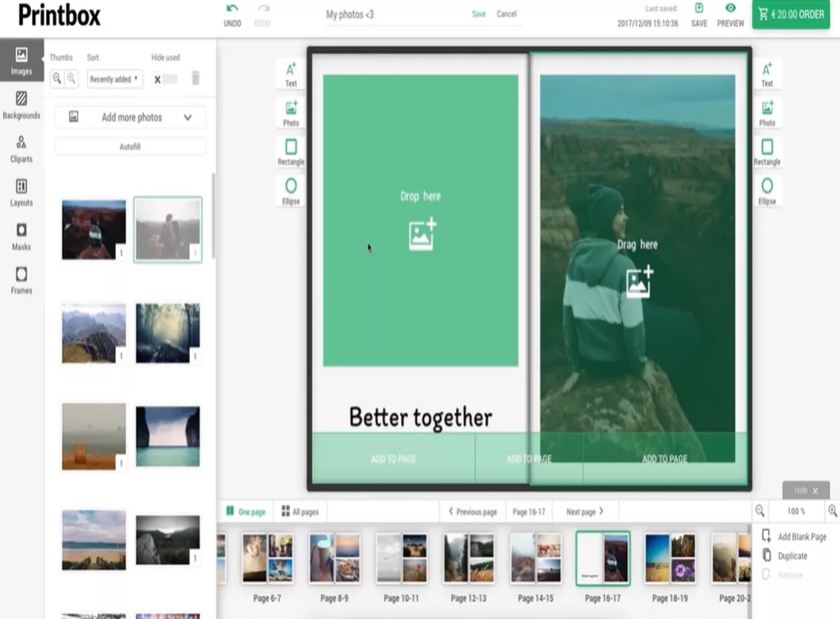Open the Backgrounds panel in sidebar
840x619 pixels.
(x=21, y=105)
